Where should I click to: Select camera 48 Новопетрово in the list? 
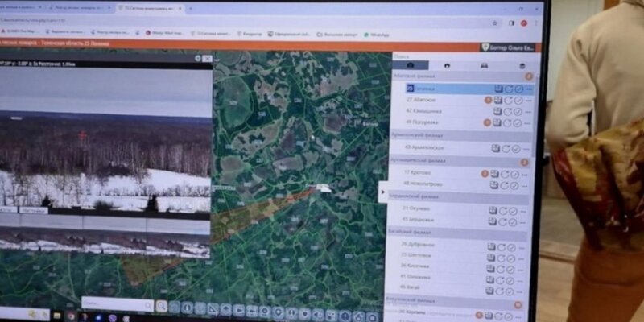click(423, 184)
